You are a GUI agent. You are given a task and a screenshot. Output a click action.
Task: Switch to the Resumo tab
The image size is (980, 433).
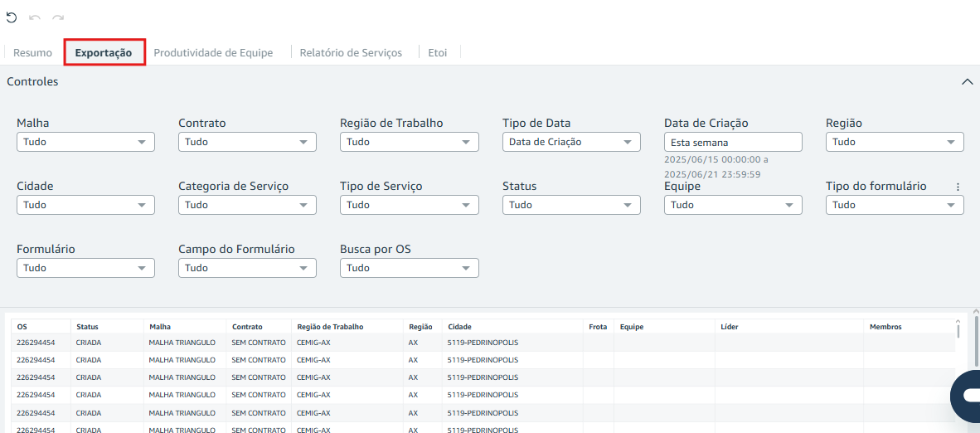click(x=33, y=53)
